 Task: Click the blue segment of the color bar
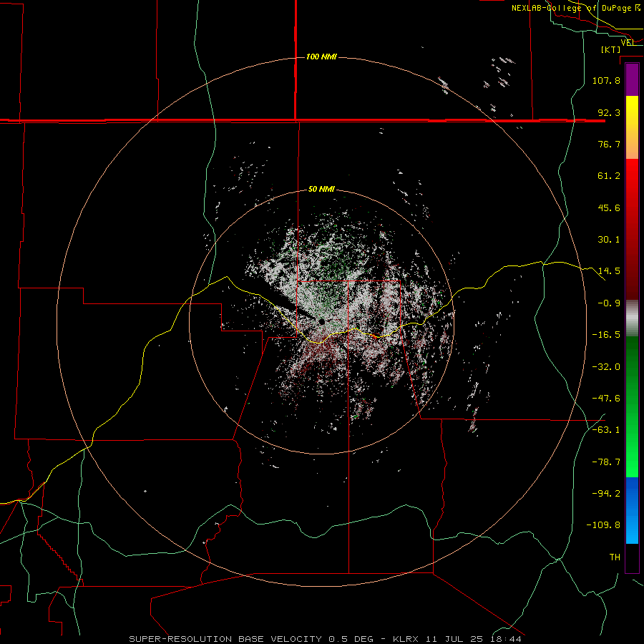[632, 510]
